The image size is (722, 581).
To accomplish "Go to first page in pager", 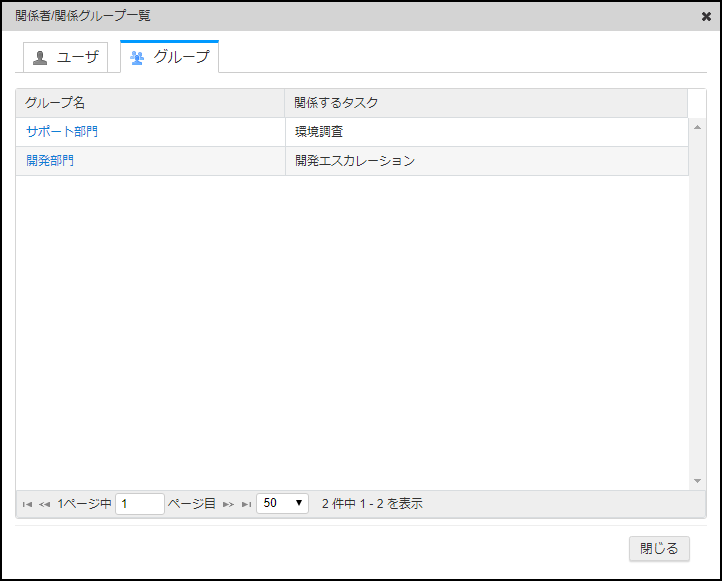I will [27, 504].
